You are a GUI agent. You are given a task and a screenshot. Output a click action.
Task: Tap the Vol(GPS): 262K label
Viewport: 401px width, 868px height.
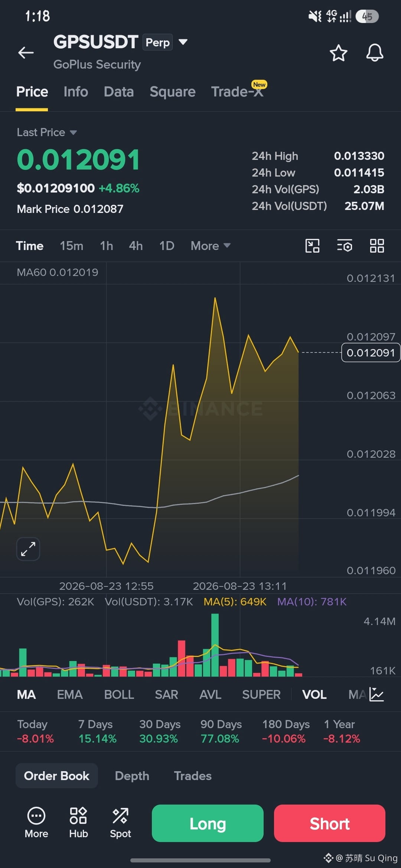click(55, 602)
